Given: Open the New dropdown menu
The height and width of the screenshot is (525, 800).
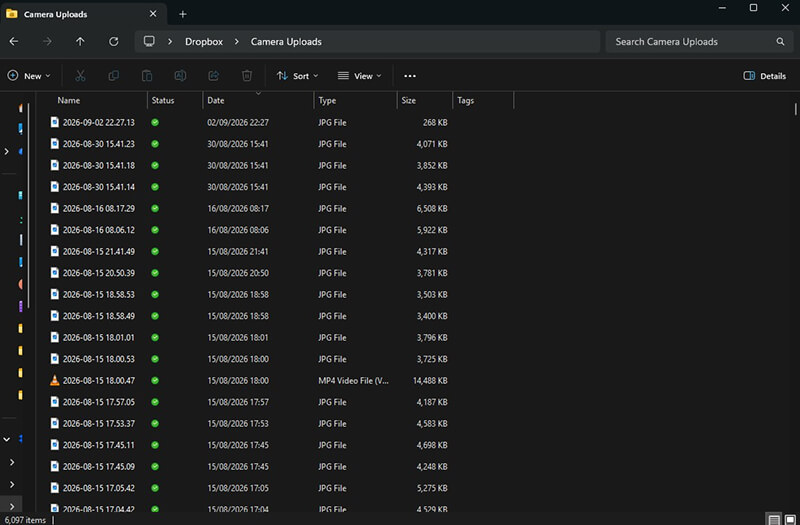Looking at the screenshot, I should (x=29, y=76).
